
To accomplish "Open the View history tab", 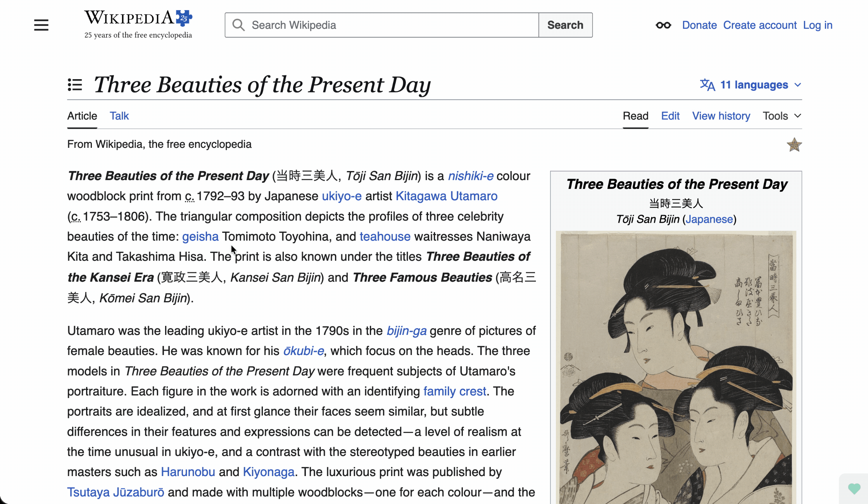I will pos(721,116).
